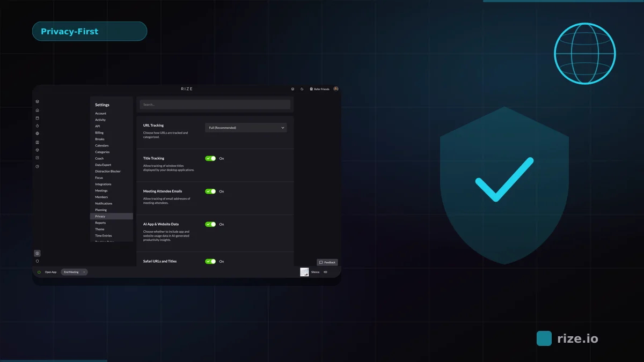The image size is (644, 362).
Task: Select the Projects book icon in the sidebar
Action: [37, 142]
